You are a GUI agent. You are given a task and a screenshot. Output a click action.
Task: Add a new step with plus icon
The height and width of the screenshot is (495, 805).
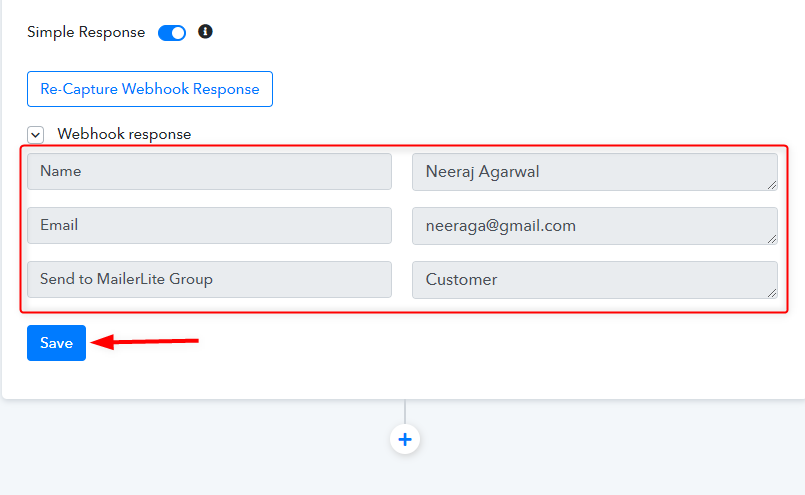pos(405,440)
